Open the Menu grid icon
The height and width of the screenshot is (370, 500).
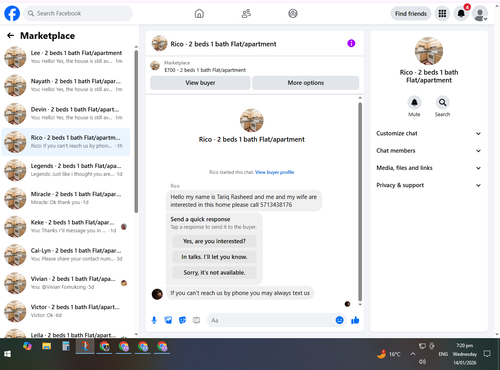(x=442, y=13)
